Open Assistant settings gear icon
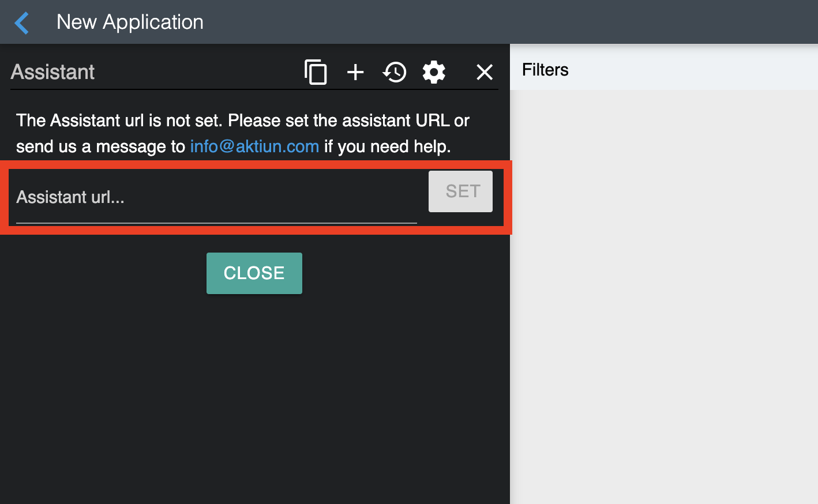The image size is (818, 504). click(x=434, y=72)
